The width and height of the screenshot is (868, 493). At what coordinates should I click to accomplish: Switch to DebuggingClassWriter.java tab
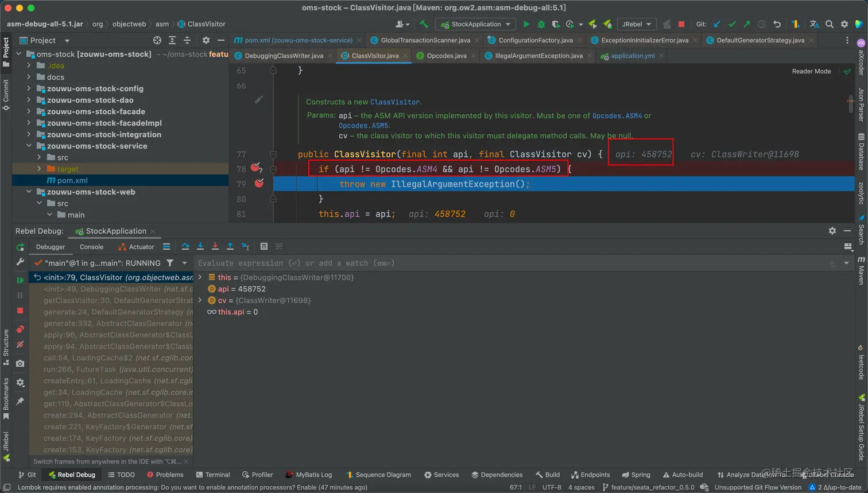click(x=284, y=56)
